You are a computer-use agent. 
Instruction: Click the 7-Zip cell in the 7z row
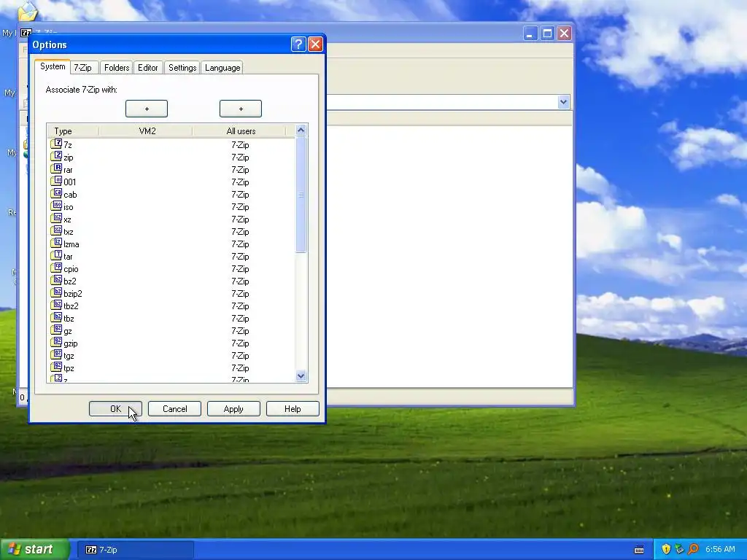tap(240, 145)
